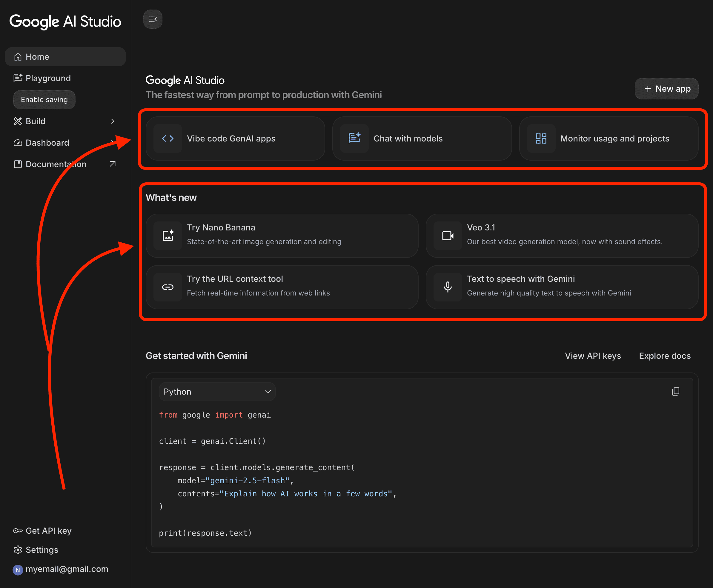
Task: Click the New app button
Action: 666,89
